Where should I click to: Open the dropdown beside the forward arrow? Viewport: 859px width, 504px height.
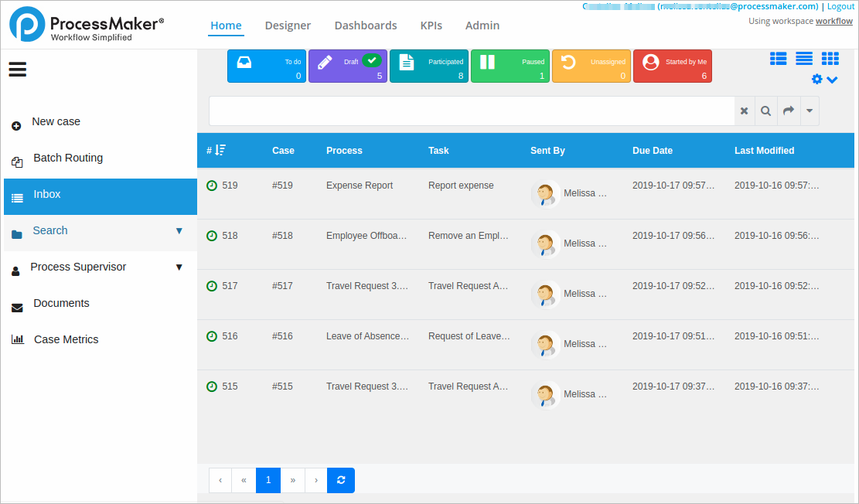click(x=809, y=111)
